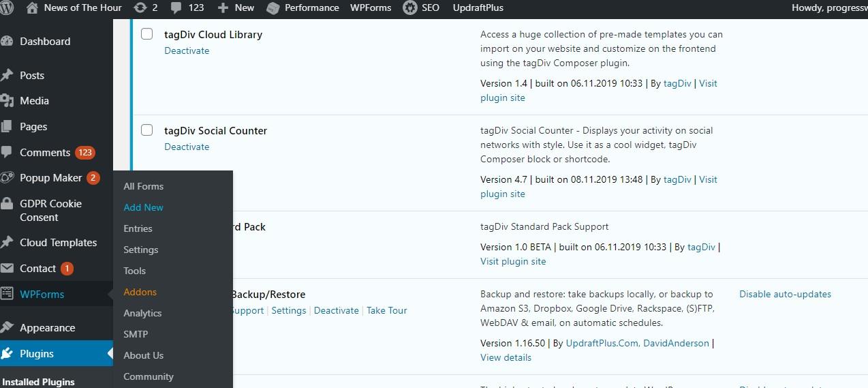This screenshot has width=868, height=388.
Task: Click the SEO gear icon
Action: pyautogui.click(x=409, y=8)
